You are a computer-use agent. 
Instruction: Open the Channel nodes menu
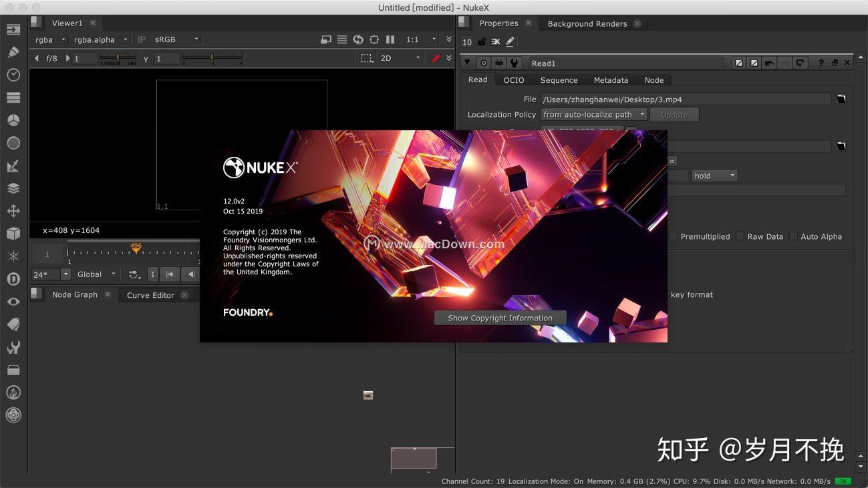point(13,97)
